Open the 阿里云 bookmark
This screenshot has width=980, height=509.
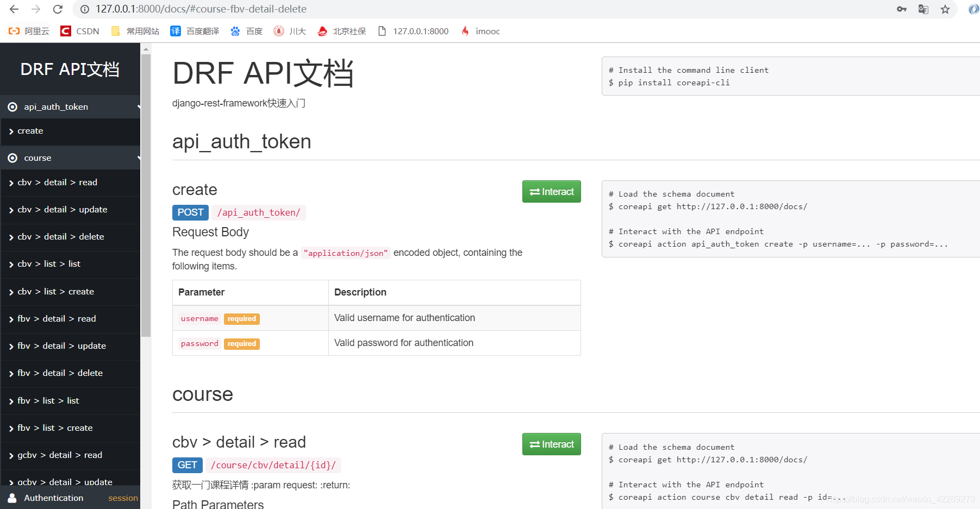29,31
